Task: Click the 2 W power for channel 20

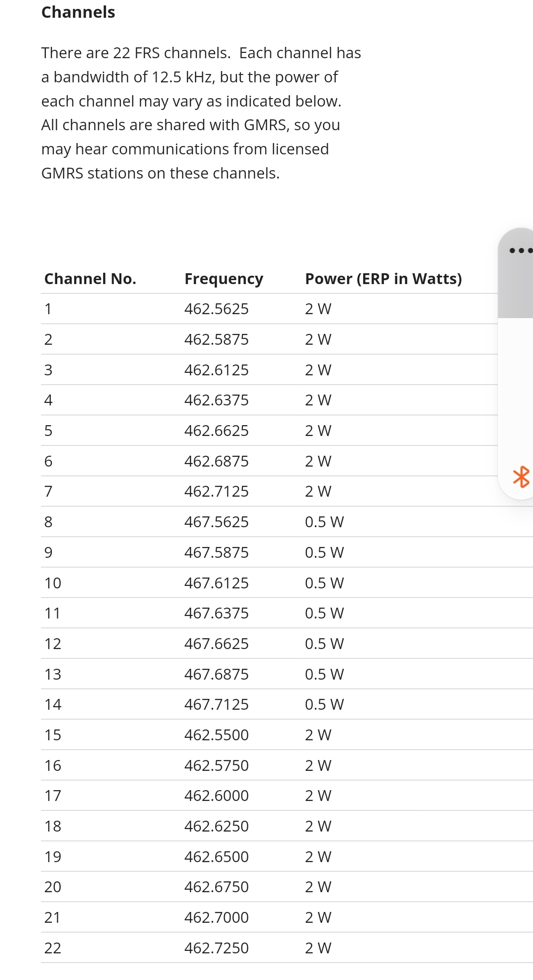Action: click(x=318, y=887)
